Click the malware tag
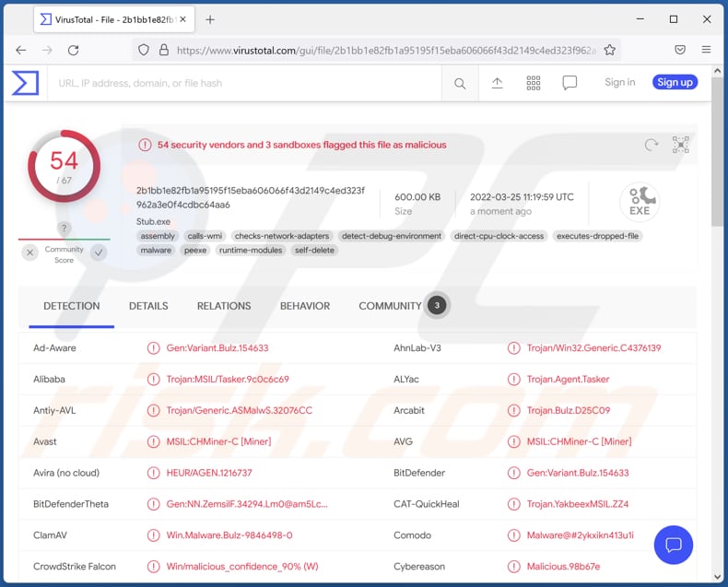This screenshot has width=728, height=587. (156, 251)
